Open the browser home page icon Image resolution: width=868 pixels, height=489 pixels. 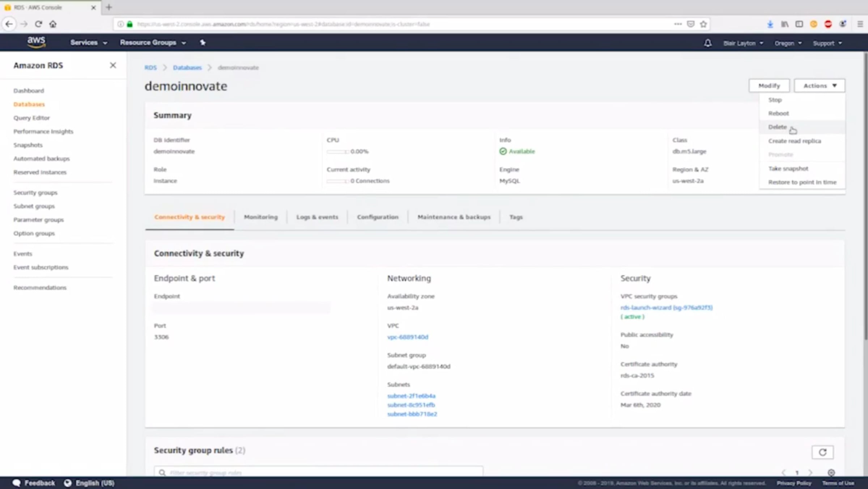point(53,24)
